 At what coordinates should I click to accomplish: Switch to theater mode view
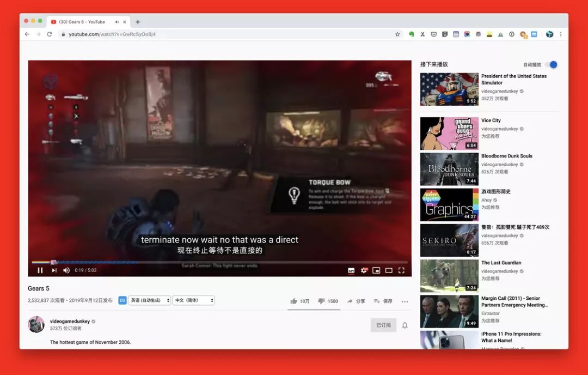click(x=389, y=270)
